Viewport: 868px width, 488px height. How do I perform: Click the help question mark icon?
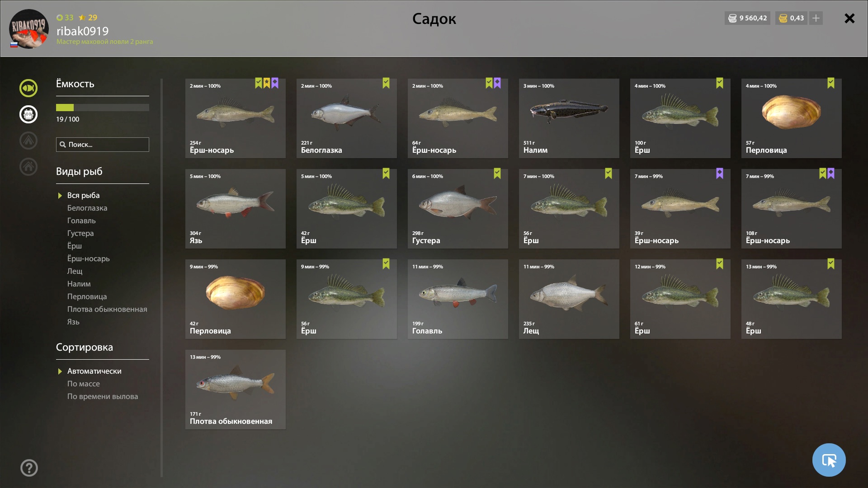[x=29, y=468]
